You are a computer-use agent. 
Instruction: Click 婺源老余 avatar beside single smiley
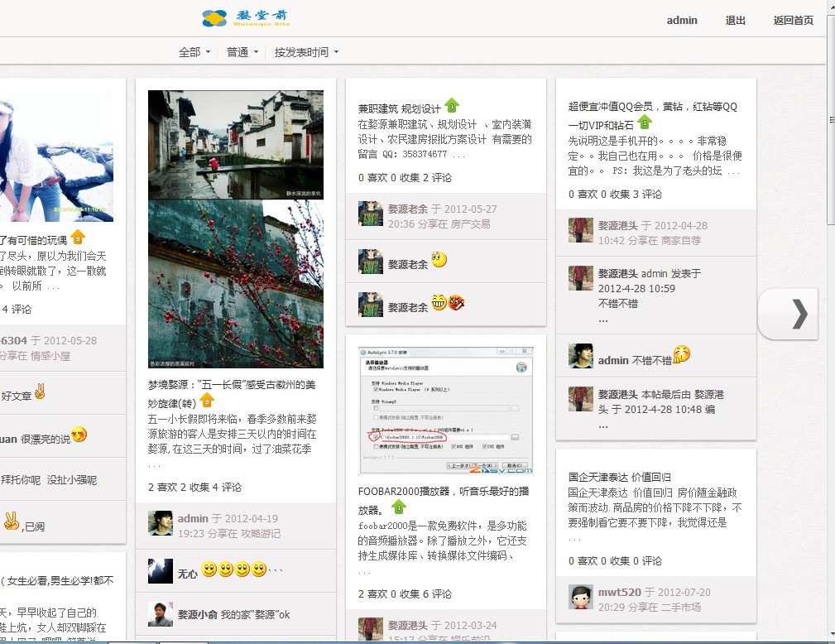pos(371,261)
